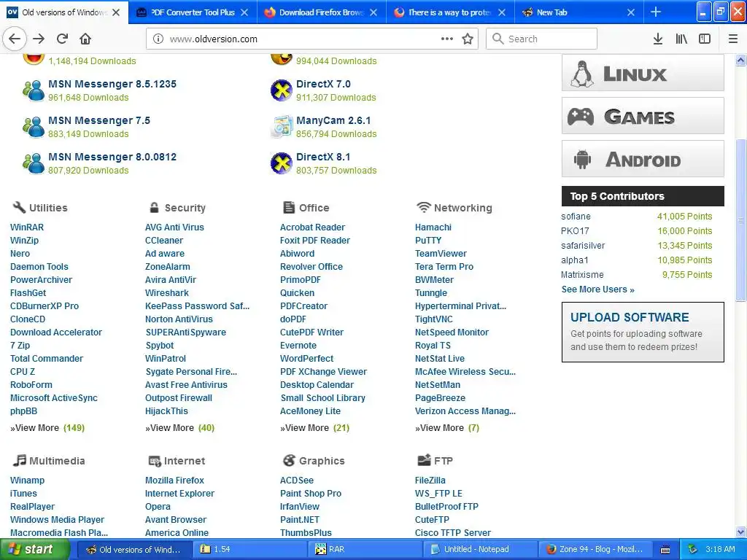The height and width of the screenshot is (560, 747).
Task: Expand View More (149) under Utilities
Action: coord(47,427)
